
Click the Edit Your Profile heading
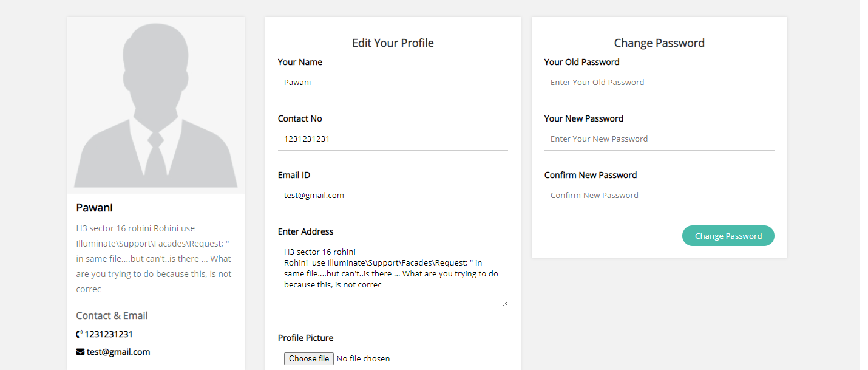[x=393, y=43]
